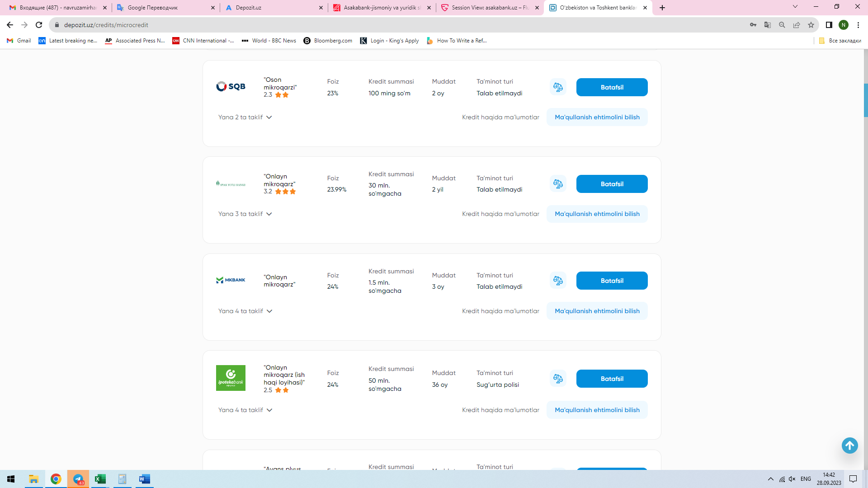
Task: Click the compare scales icon for Ipoteka Bank loan
Action: (558, 379)
